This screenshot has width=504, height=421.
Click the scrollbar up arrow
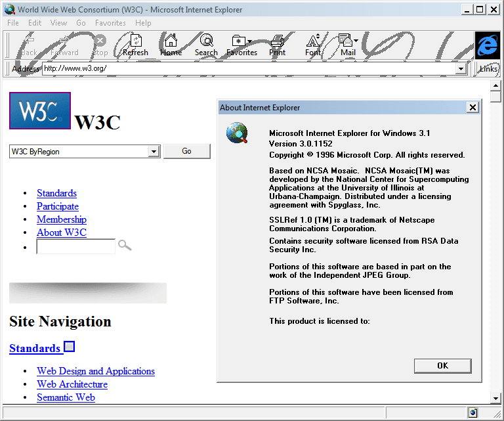click(495, 85)
